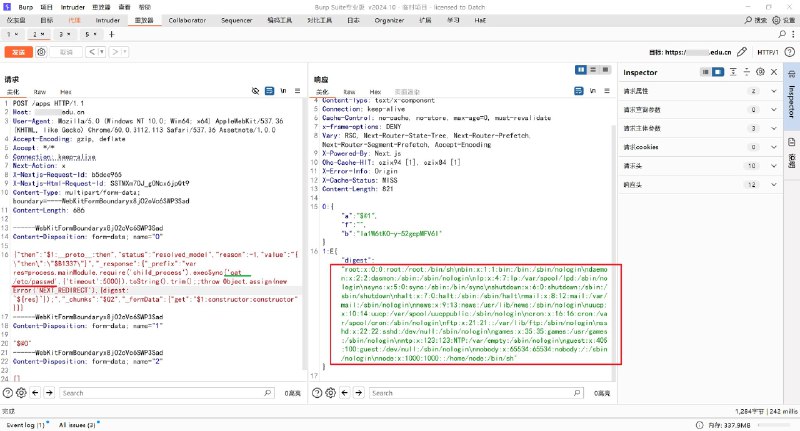This screenshot has height=431, width=800.
Task: Switch to the Collaborator tab
Action: [187, 19]
